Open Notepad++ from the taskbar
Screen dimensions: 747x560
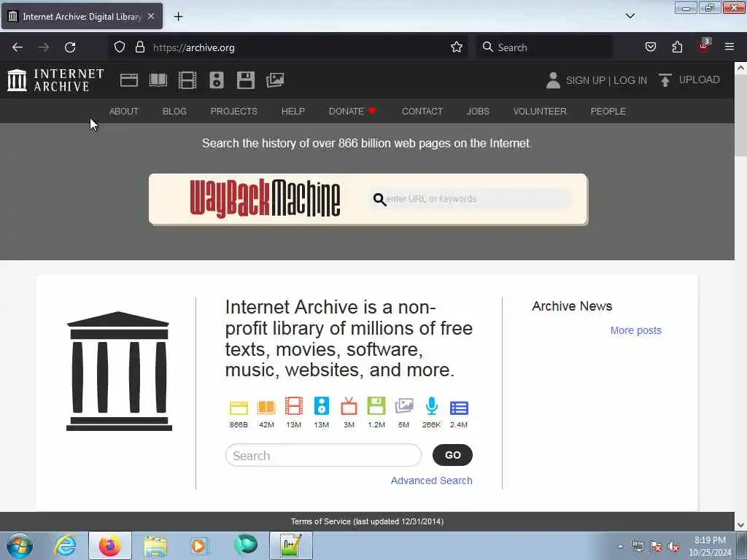tap(291, 545)
